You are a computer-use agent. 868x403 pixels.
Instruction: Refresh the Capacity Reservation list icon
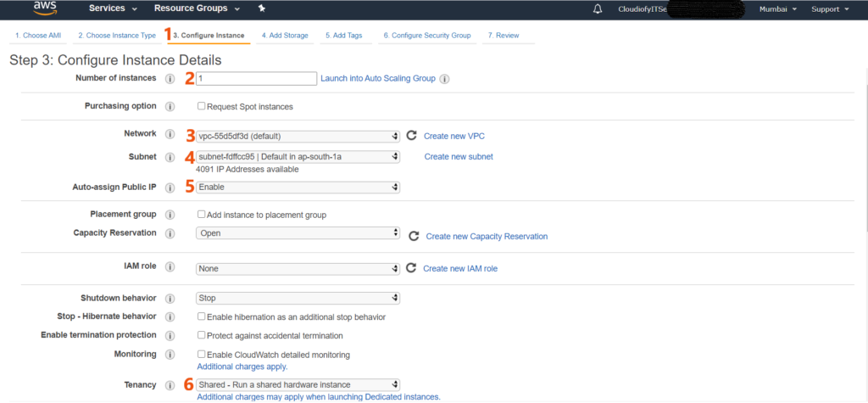coord(414,237)
